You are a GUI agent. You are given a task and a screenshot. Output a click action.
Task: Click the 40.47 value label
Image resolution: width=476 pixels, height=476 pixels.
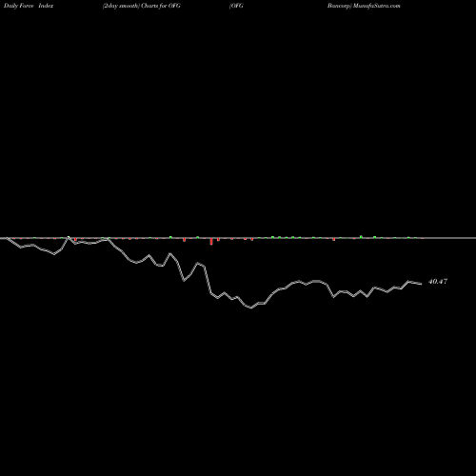pos(438,282)
